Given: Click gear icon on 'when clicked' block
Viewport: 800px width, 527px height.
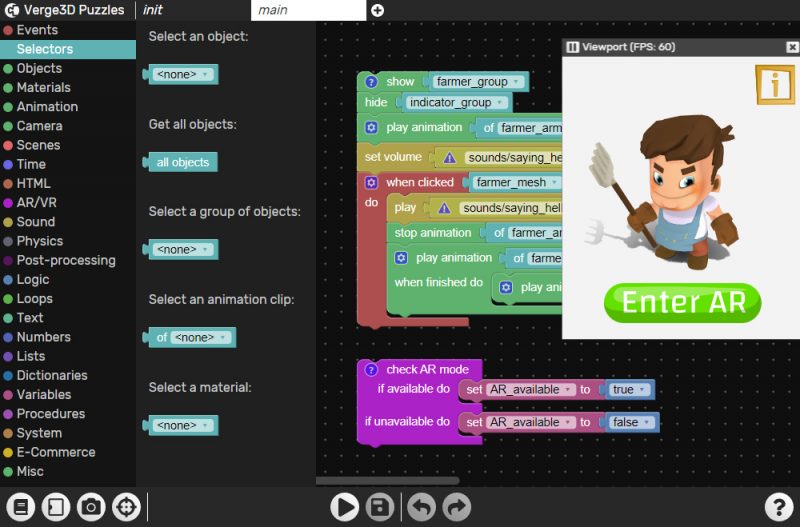Looking at the screenshot, I should coord(371,183).
